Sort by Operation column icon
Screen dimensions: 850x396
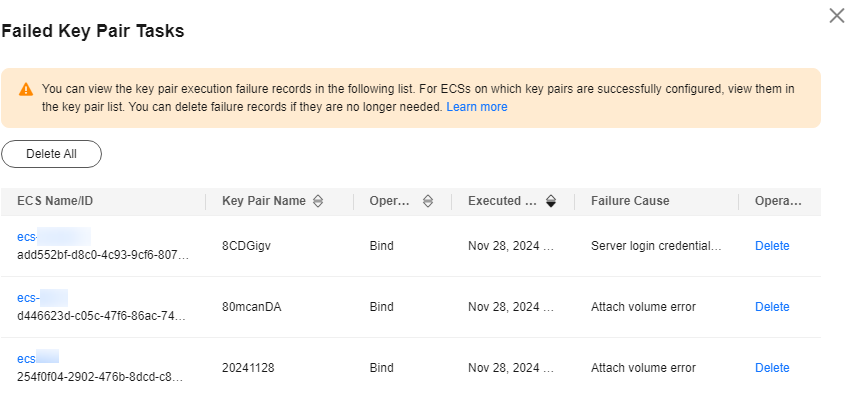428,202
